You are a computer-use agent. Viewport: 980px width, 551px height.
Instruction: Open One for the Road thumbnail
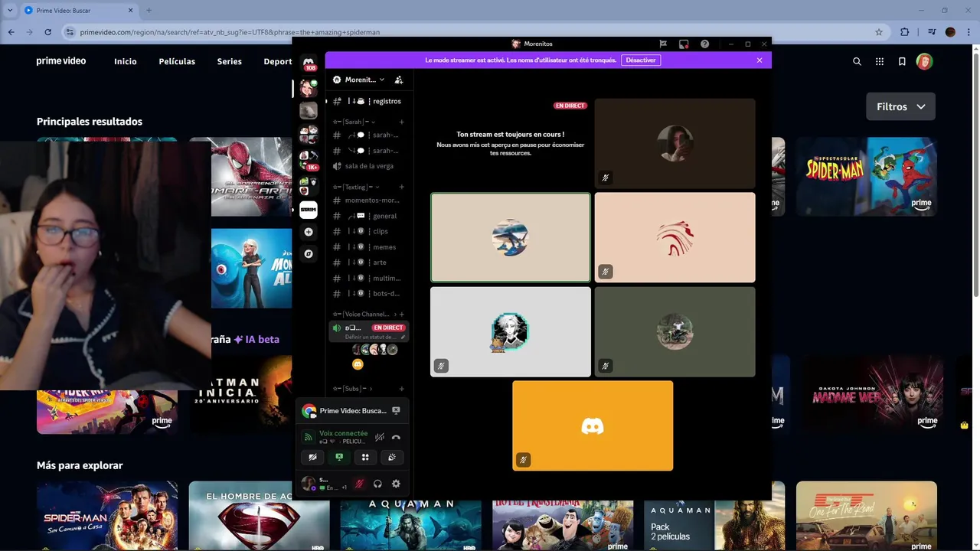[867, 516]
